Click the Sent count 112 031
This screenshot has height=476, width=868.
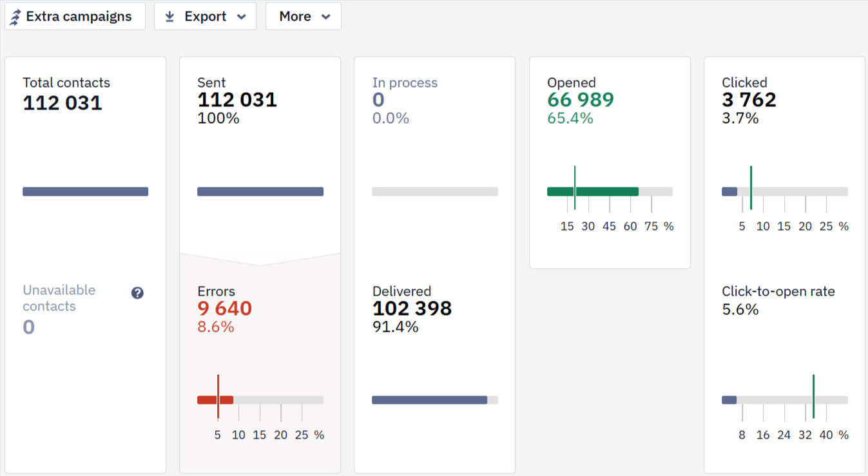(237, 100)
